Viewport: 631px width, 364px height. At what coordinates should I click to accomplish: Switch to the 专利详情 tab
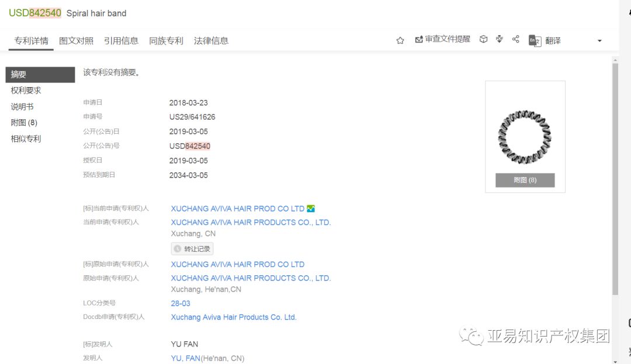pos(31,41)
